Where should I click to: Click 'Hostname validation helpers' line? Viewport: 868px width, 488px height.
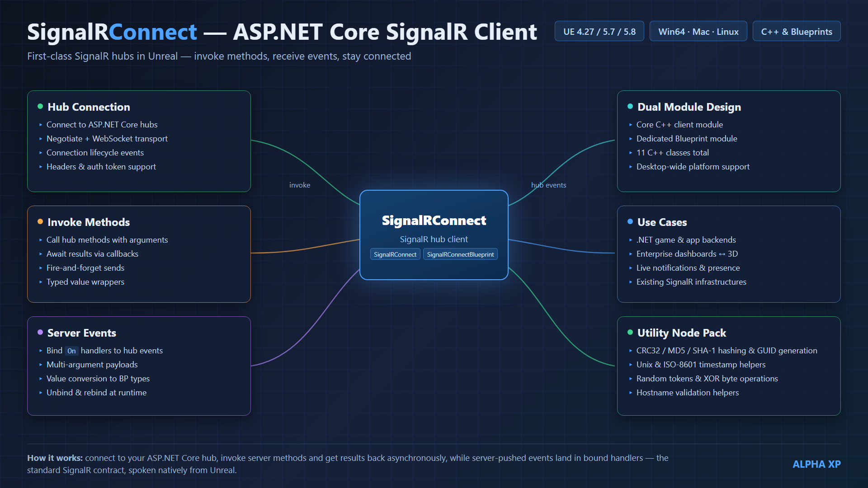(688, 393)
